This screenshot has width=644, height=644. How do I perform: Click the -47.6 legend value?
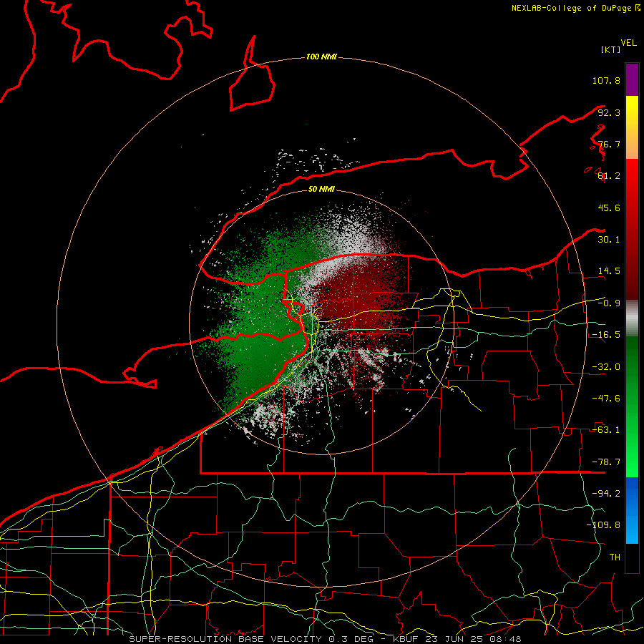pos(606,399)
